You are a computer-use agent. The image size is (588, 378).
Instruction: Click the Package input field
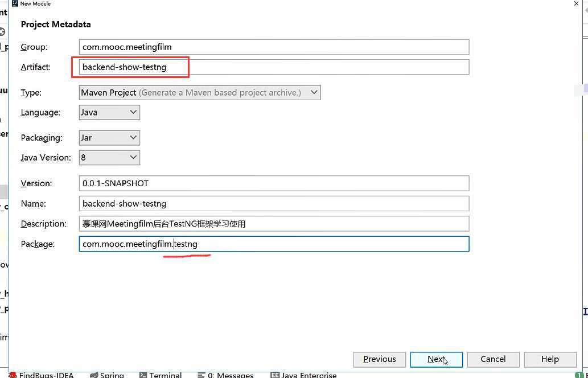(x=274, y=244)
